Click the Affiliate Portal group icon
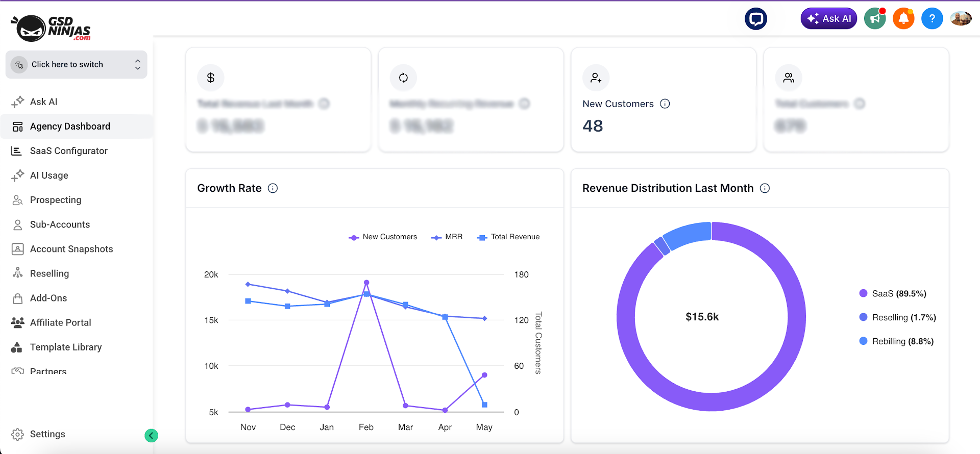The width and height of the screenshot is (980, 454). [x=17, y=322]
